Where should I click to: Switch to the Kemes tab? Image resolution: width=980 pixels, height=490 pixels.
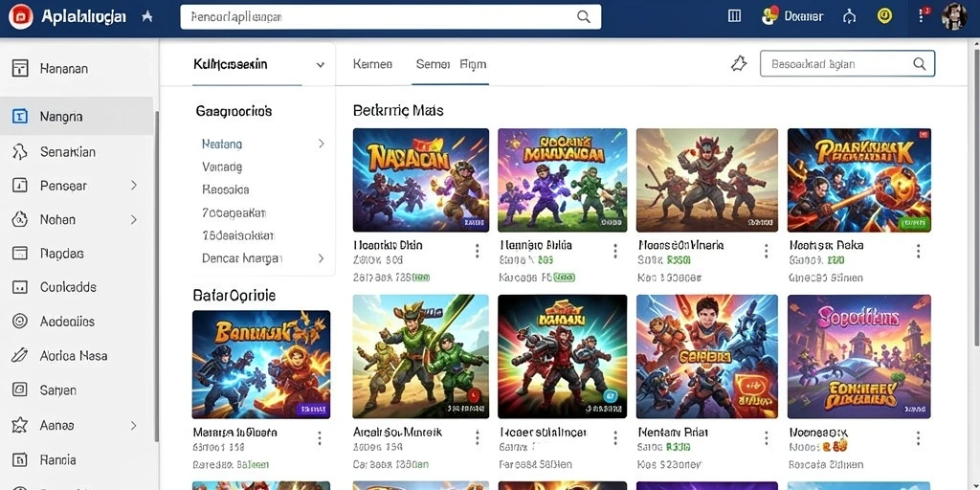[372, 64]
